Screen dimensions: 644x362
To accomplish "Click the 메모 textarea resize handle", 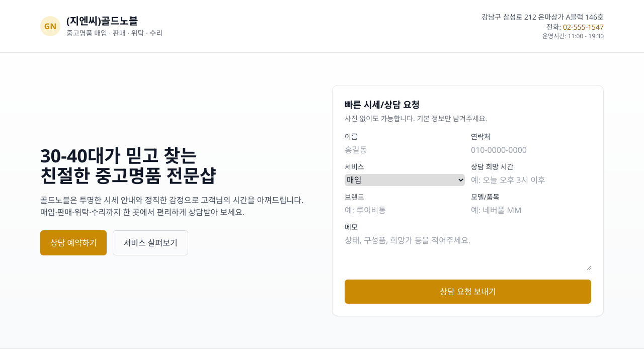I will (x=589, y=268).
